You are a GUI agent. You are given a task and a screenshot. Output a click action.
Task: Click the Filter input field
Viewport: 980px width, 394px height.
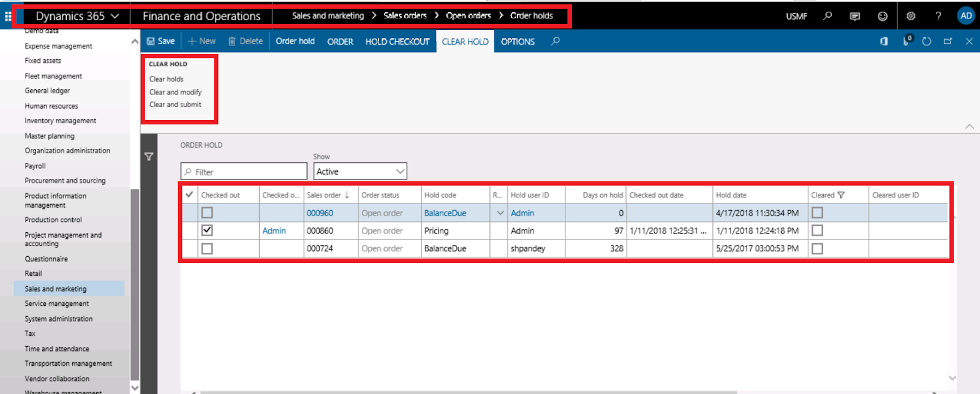click(244, 172)
